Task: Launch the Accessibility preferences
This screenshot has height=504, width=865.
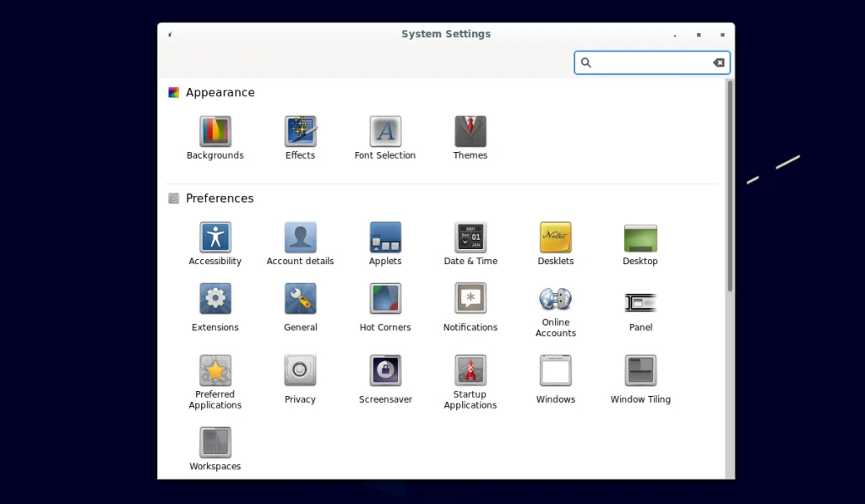Action: [x=215, y=237]
